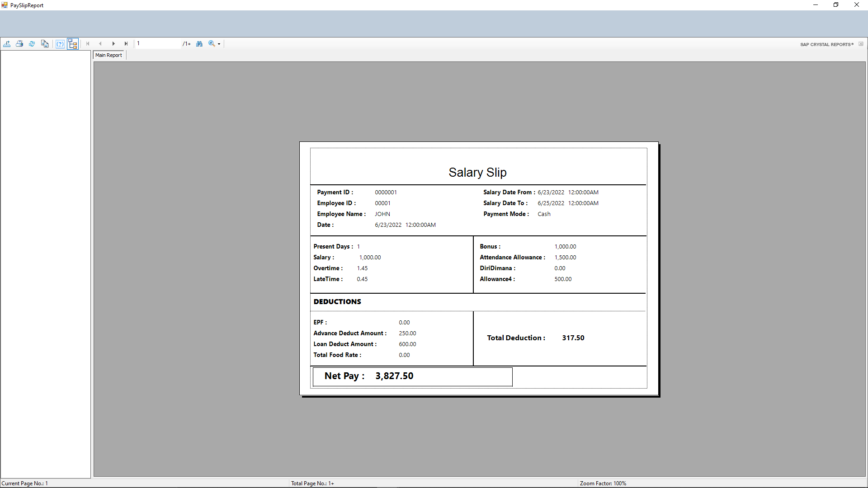The height and width of the screenshot is (488, 868).
Task: Click the Zoom Factor indicator in status bar
Action: point(603,483)
